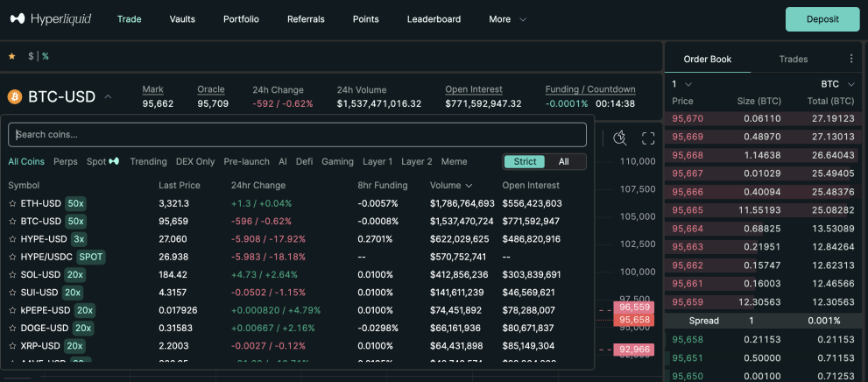
Task: Focus the Search coins input field
Action: 297,135
